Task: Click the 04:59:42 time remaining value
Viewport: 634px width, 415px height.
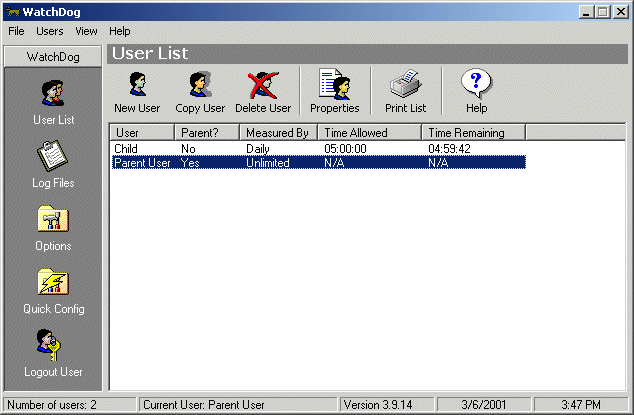Action: (x=449, y=148)
